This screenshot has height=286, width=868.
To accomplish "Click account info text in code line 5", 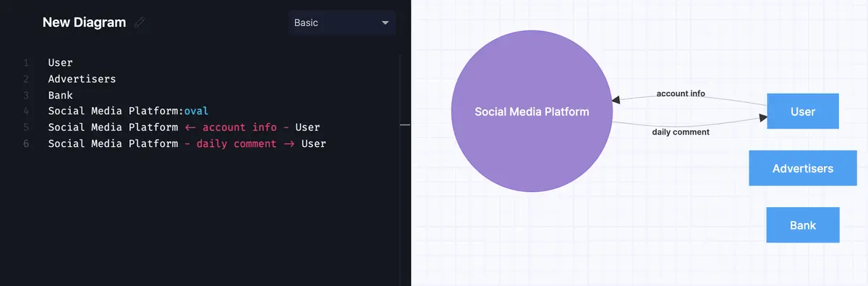I will [239, 127].
